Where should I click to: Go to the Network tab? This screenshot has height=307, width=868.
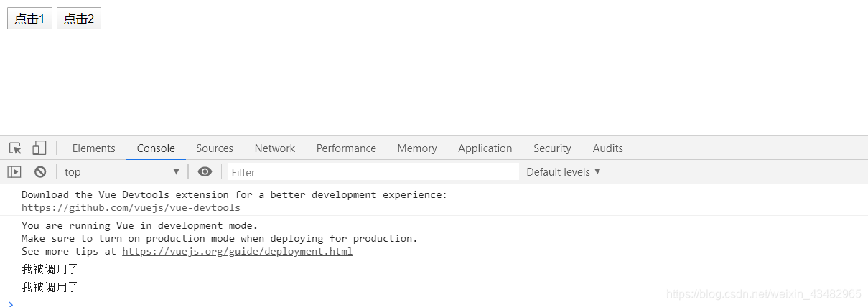coord(275,148)
